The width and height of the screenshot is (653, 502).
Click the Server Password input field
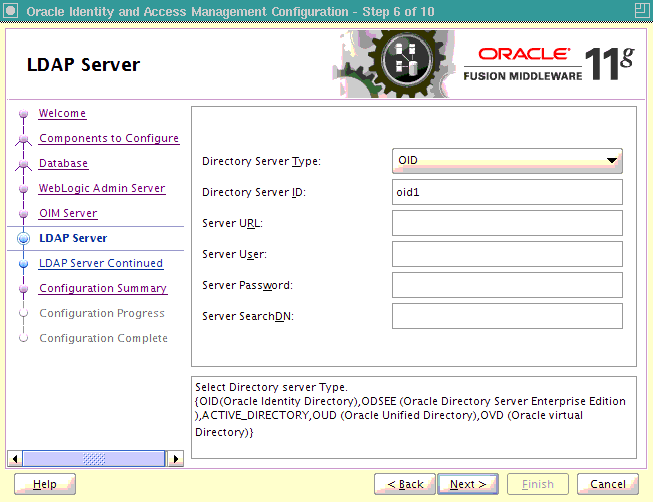pos(507,285)
